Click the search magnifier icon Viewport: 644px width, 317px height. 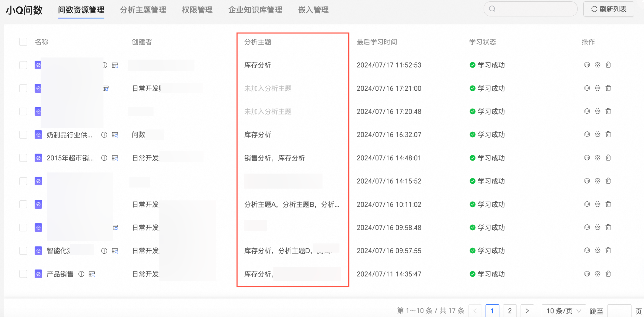pos(492,9)
